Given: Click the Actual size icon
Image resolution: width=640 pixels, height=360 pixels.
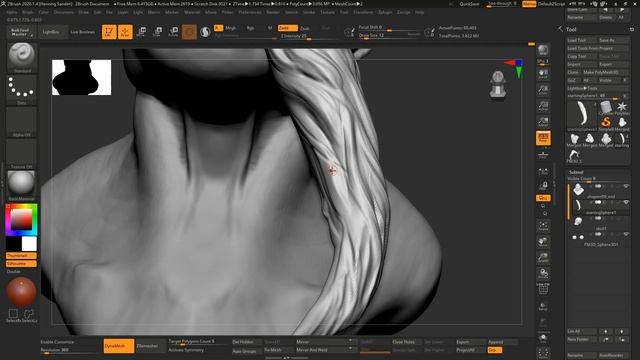Looking at the screenshot, I should (x=543, y=106).
